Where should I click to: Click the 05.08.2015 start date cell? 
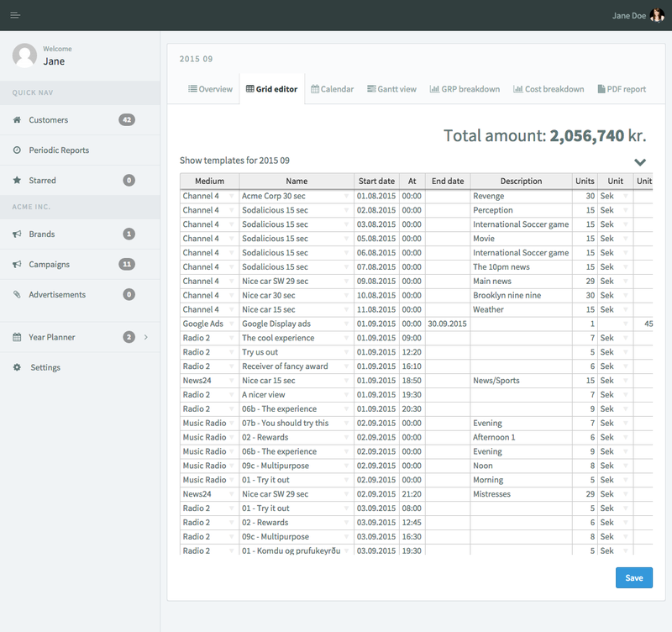pyautogui.click(x=376, y=239)
